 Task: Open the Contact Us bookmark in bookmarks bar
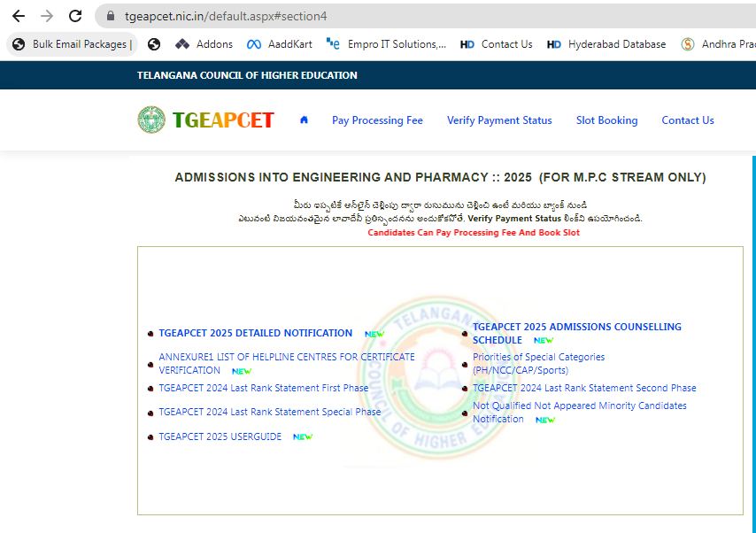point(496,44)
